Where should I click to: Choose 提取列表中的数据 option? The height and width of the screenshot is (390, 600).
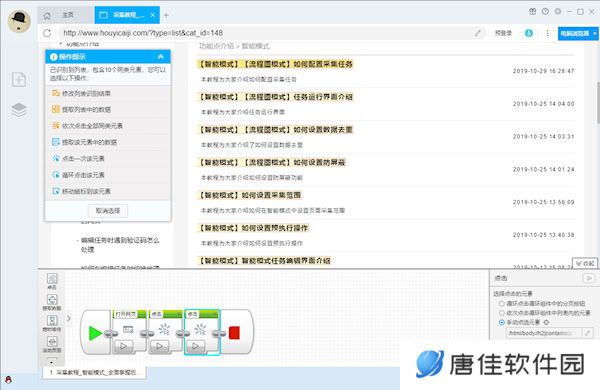pos(108,109)
